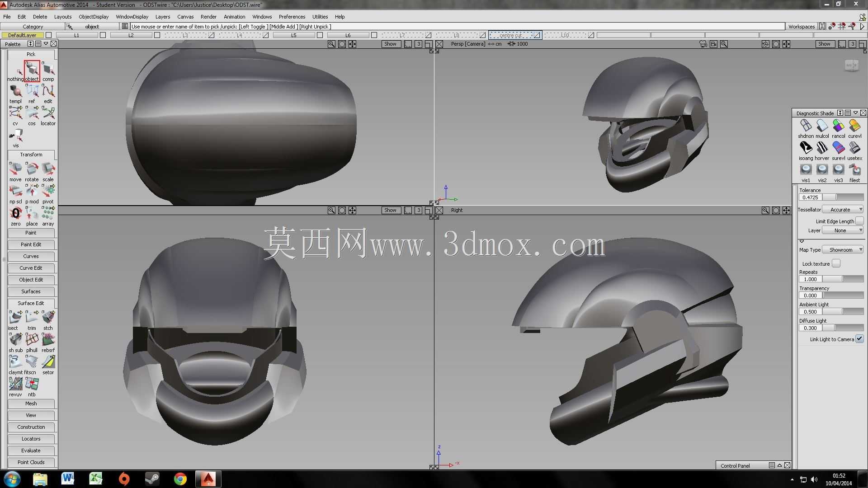Toggle the centre cut layer visibility box

(537, 35)
